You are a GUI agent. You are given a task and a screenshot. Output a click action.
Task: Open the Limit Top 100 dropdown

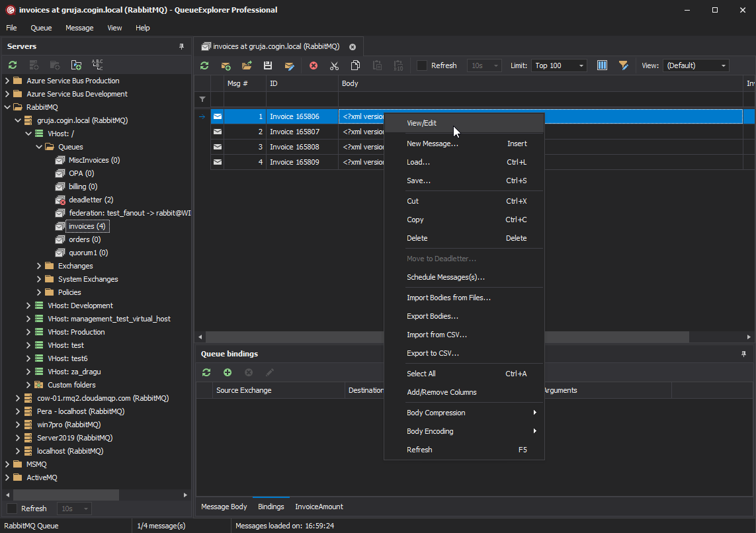(x=559, y=65)
